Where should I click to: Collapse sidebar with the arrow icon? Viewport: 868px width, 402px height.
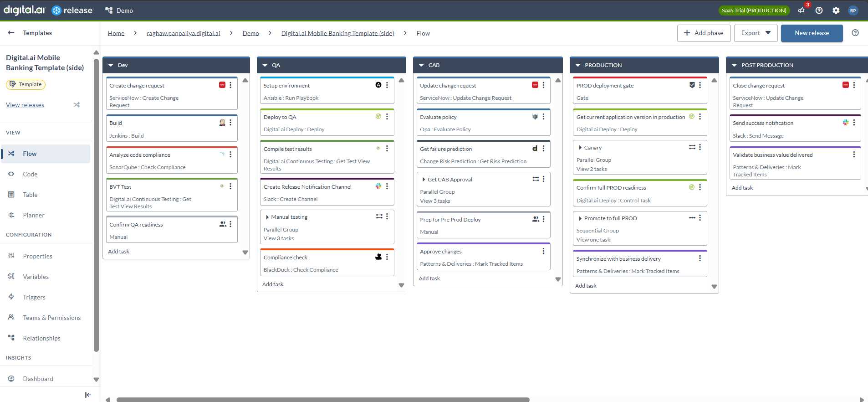point(88,395)
